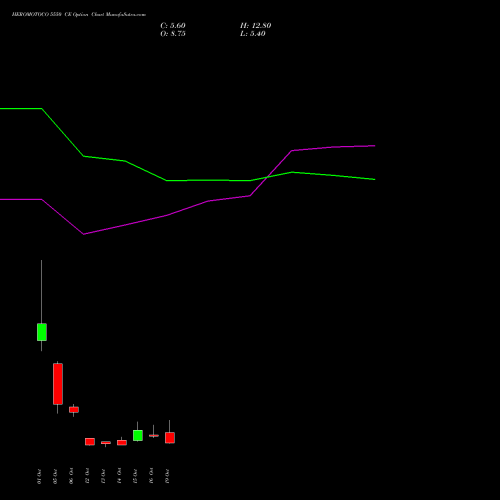500x500 pixels.
Task: Click the 13 Oct date label
Action: pos(103,476)
